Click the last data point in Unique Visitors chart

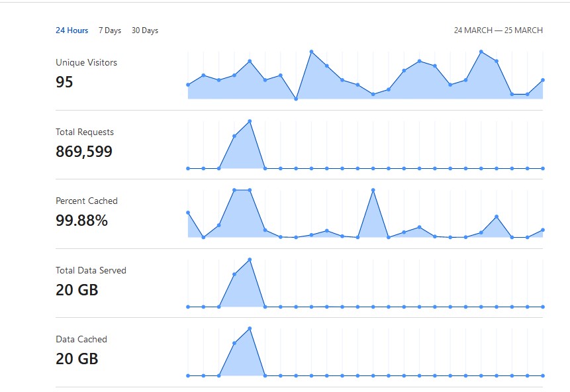tap(543, 80)
